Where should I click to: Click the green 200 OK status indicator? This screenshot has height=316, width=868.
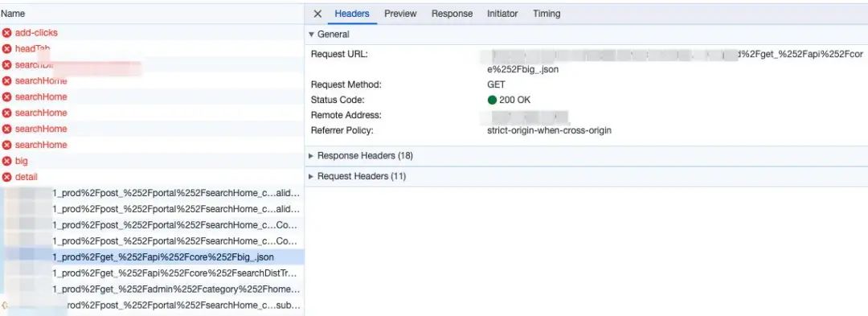coord(492,101)
